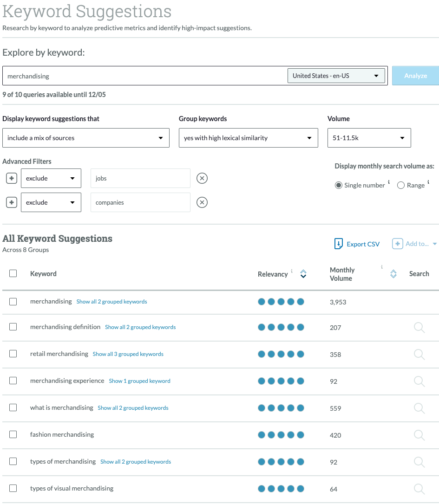The image size is (439, 504).
Task: Tick checkbox for what is merchandising
Action: [13, 407]
